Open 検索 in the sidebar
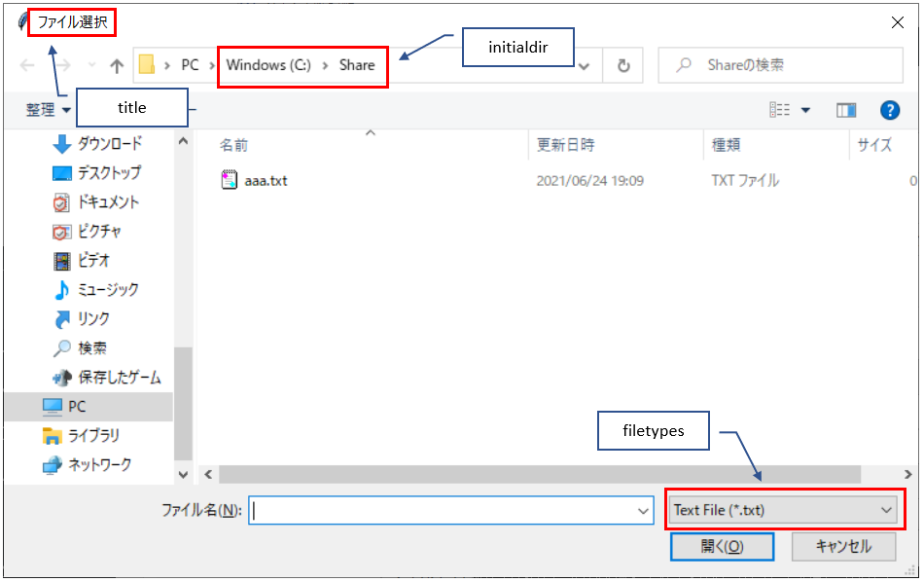 click(x=80, y=347)
